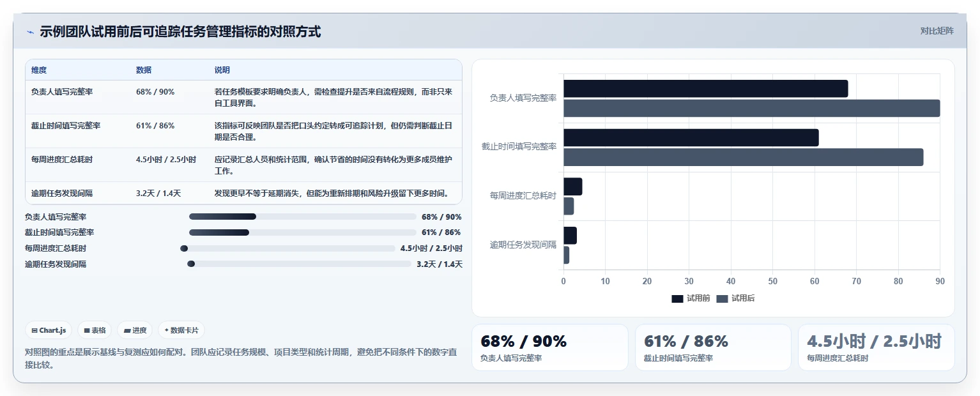The height and width of the screenshot is (396, 980).
Task: Click the progress bar for 逾期任务发现间隔
Action: tap(300, 264)
